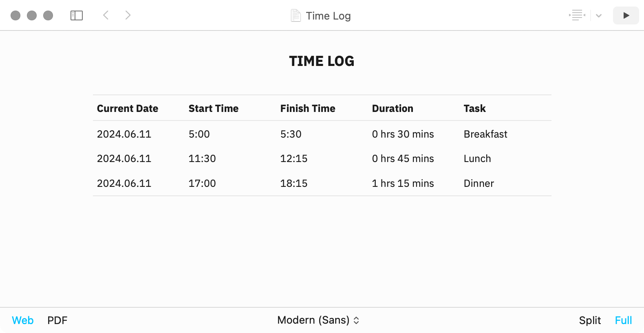Run preview with the play button
Screen dimensions: 644x333
626,15
